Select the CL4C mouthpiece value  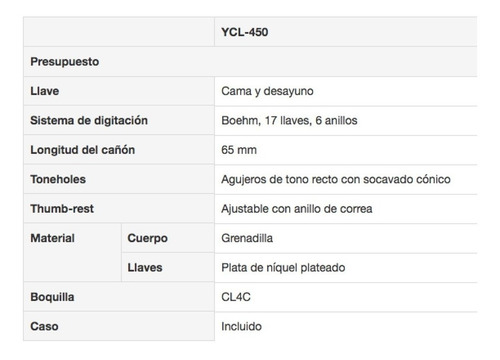236,297
